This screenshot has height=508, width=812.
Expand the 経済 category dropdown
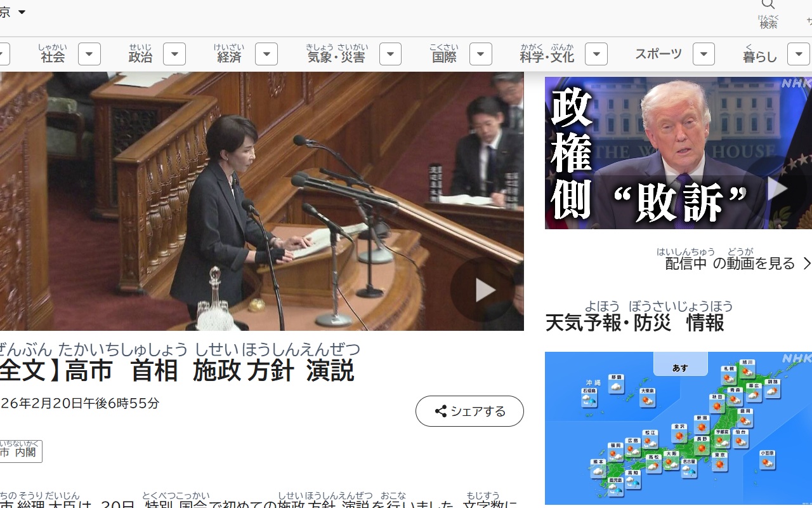266,54
